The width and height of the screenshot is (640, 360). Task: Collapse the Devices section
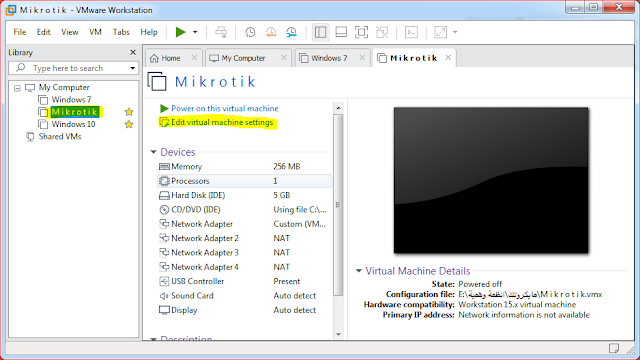153,152
